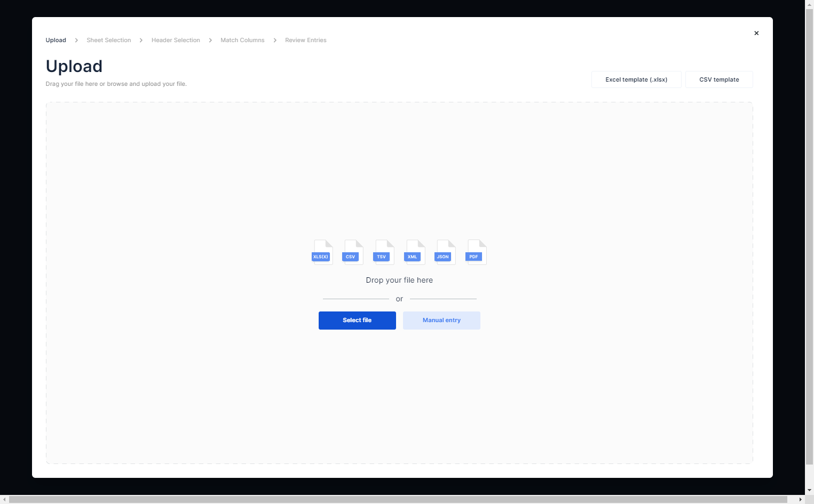Click the PDF file type icon

[x=476, y=252]
